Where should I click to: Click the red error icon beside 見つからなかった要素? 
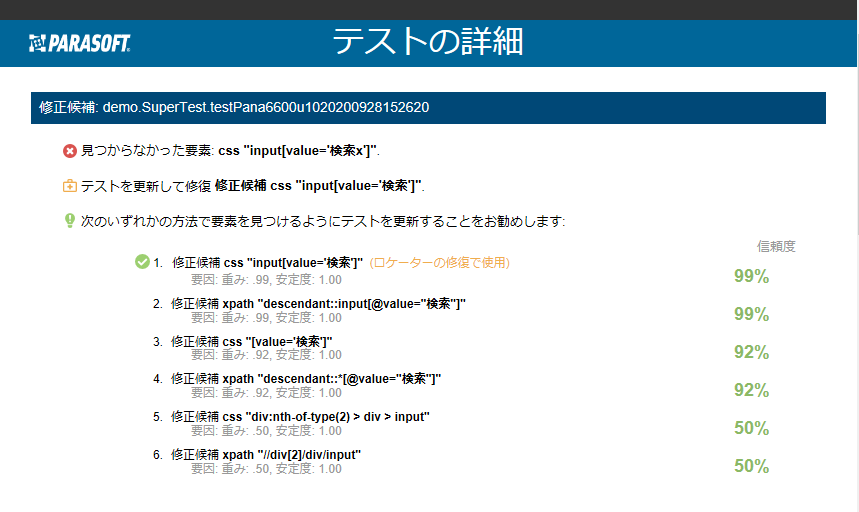70,151
